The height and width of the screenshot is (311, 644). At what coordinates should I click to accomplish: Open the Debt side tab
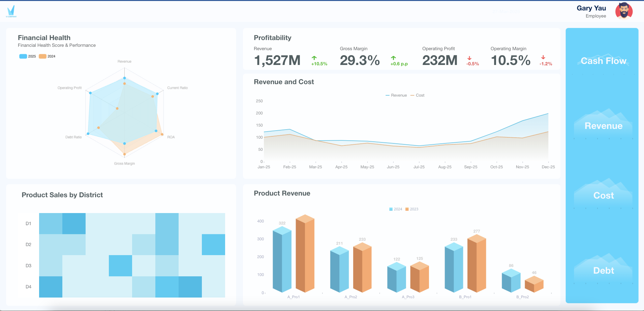(x=603, y=271)
